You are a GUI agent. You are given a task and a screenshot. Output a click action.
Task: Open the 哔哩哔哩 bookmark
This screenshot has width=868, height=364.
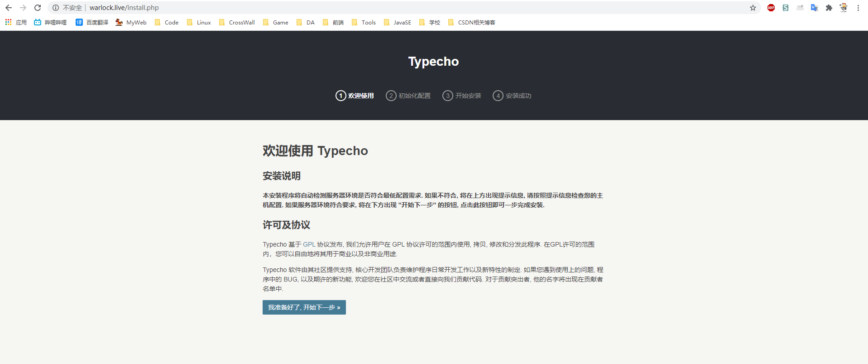pyautogui.click(x=50, y=22)
